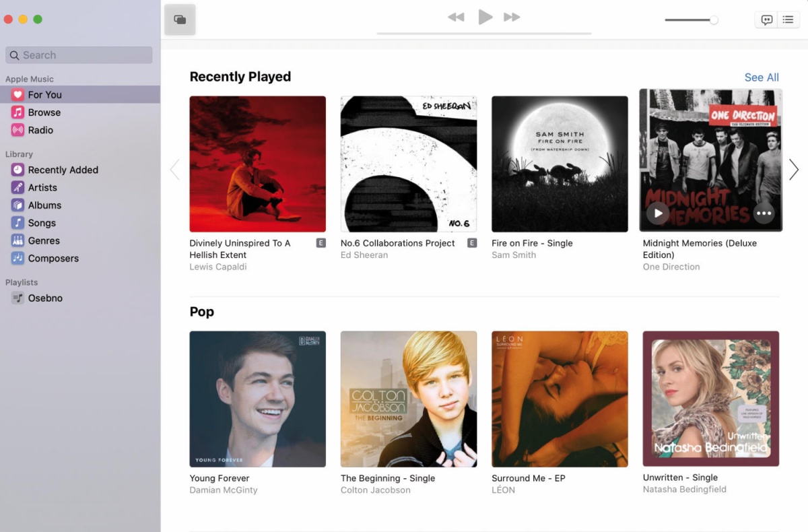Click the Young Forever title text
Screen dimensions: 808x532
[220, 478]
